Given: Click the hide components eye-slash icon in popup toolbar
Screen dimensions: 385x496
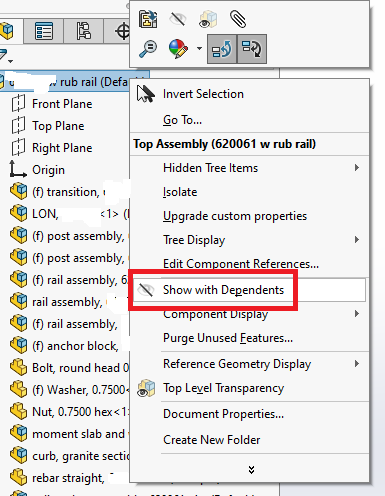Looking at the screenshot, I should tap(177, 19).
